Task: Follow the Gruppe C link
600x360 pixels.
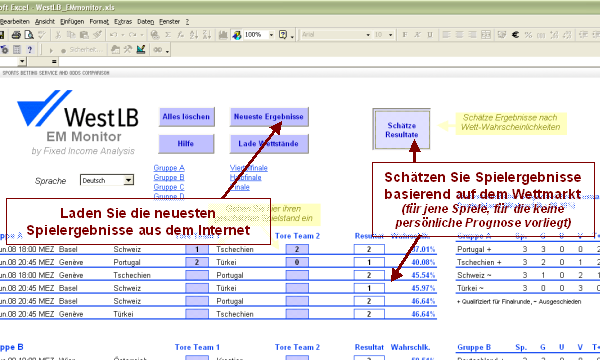Action: point(169,187)
